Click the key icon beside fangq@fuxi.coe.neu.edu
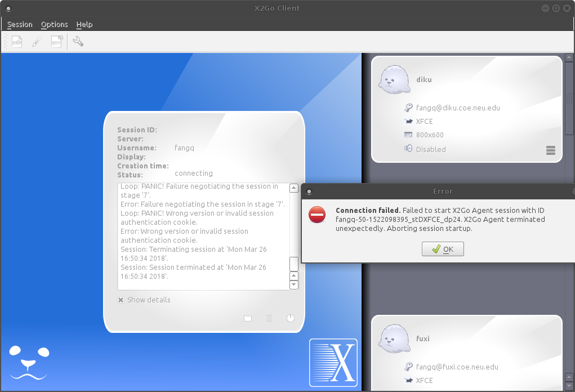 click(408, 367)
